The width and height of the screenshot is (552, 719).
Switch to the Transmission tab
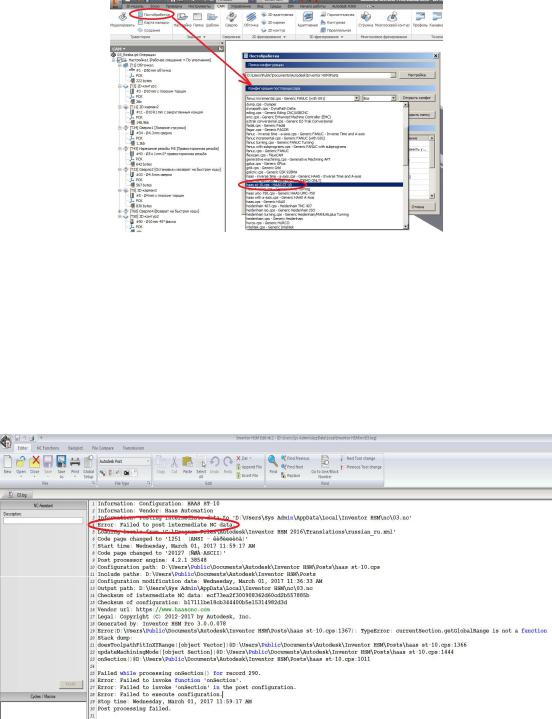[133, 448]
